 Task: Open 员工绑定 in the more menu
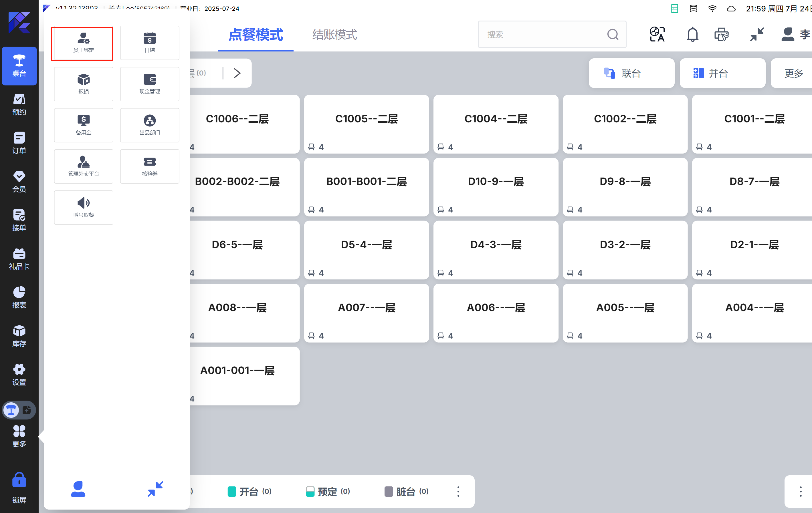(x=83, y=43)
